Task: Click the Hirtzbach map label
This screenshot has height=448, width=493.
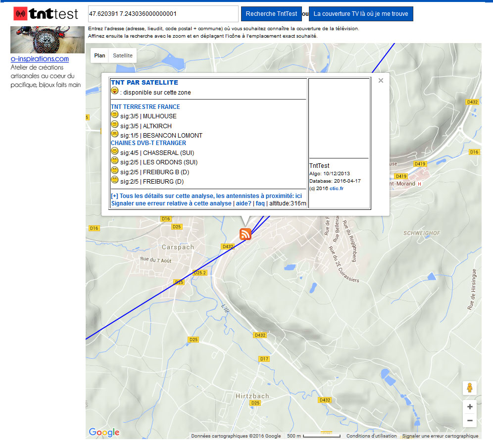Action: click(x=252, y=396)
